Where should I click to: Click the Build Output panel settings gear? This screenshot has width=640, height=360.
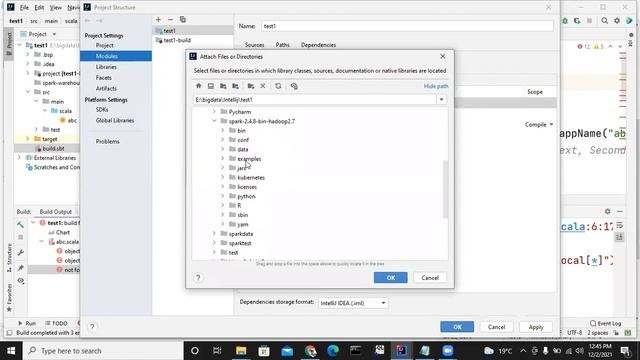(607, 211)
